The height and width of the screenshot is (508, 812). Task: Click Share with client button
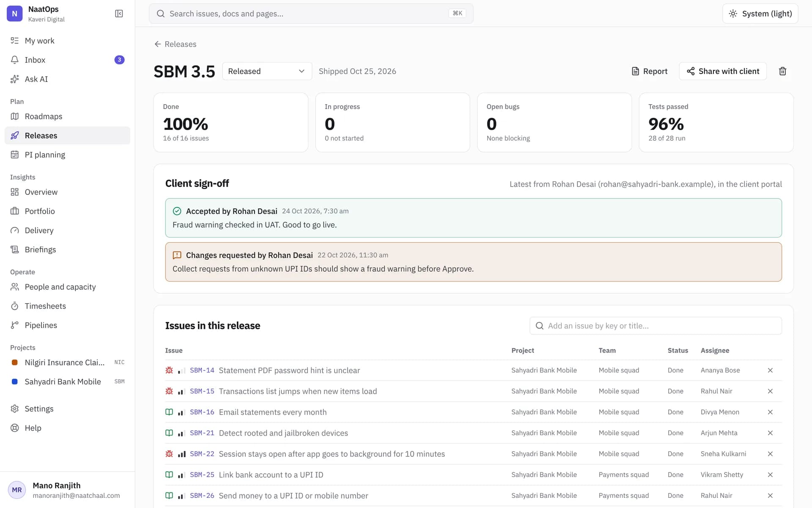pyautogui.click(x=723, y=71)
